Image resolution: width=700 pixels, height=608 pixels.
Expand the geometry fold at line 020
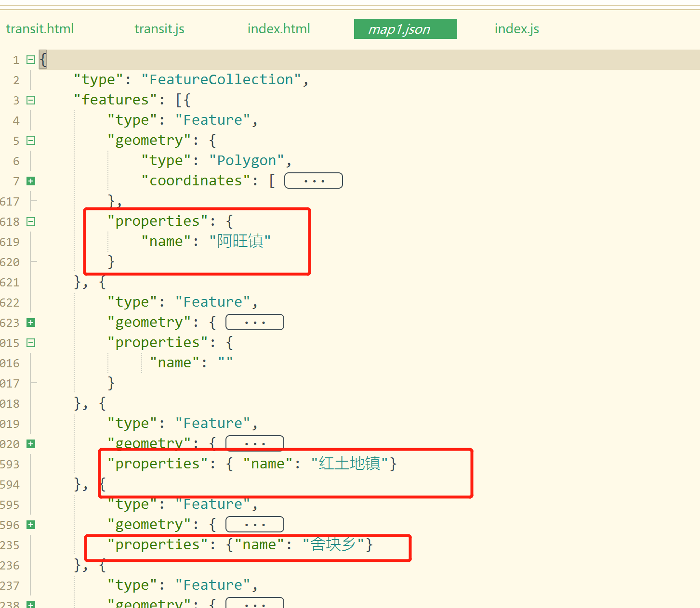(31, 444)
